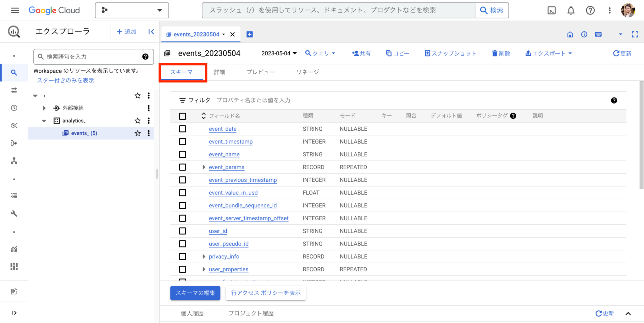The width and height of the screenshot is (644, 323).
Task: Toggle the star on events_ table
Action: point(137,133)
